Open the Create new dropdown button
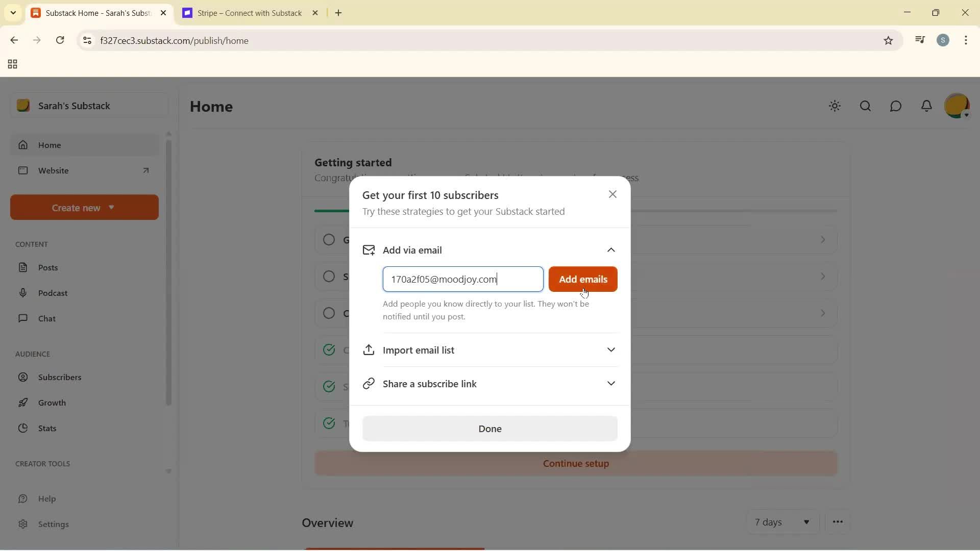Viewport: 980px width, 551px height. [x=84, y=207]
